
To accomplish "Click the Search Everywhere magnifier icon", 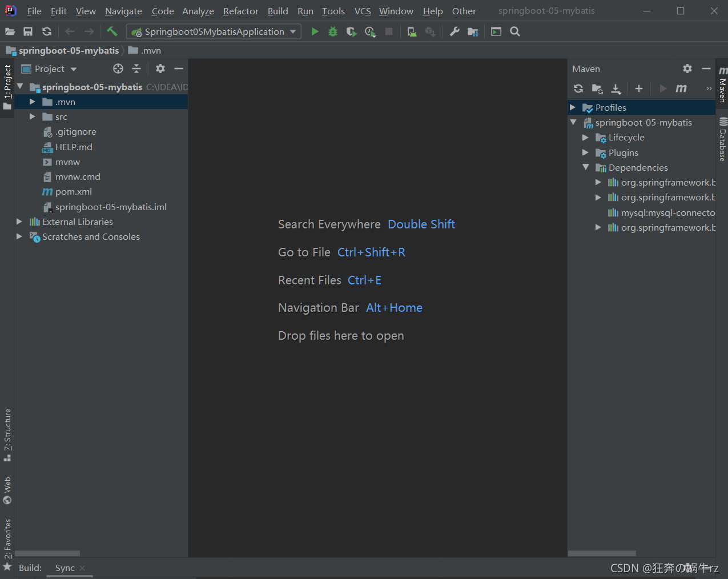I will point(515,32).
